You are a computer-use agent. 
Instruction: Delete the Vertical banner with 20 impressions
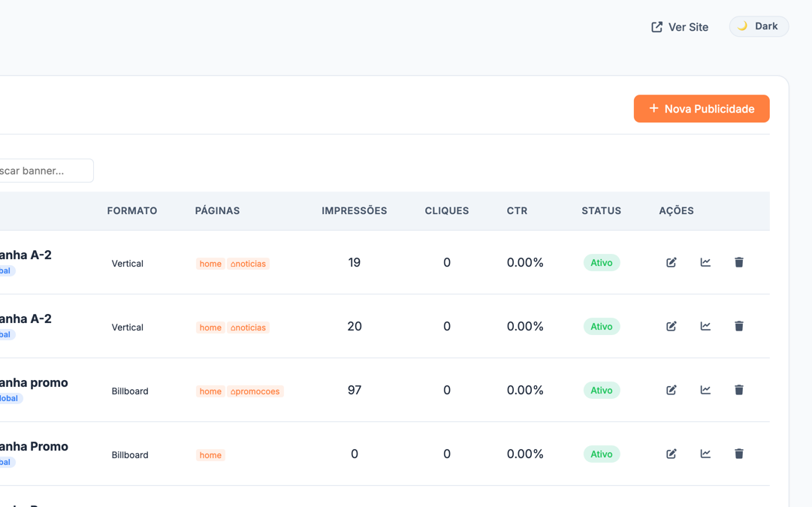[739, 326]
